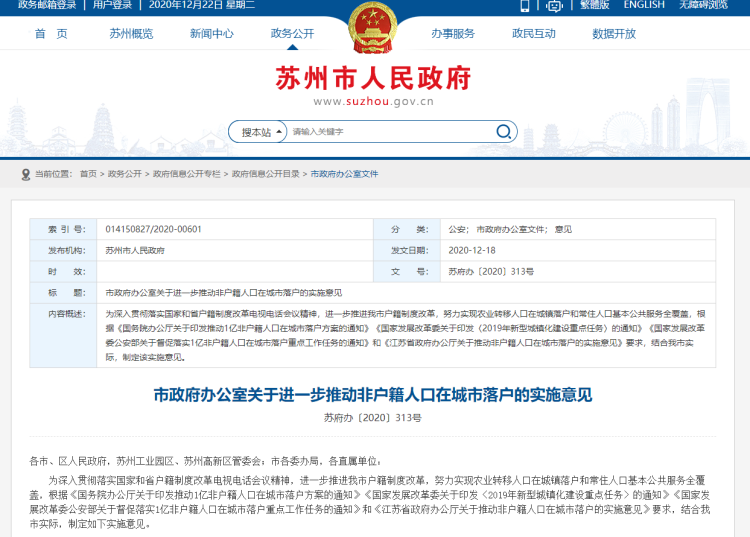
Task: Click breadcrumb link 政府信息公开目录
Action: click(x=265, y=174)
